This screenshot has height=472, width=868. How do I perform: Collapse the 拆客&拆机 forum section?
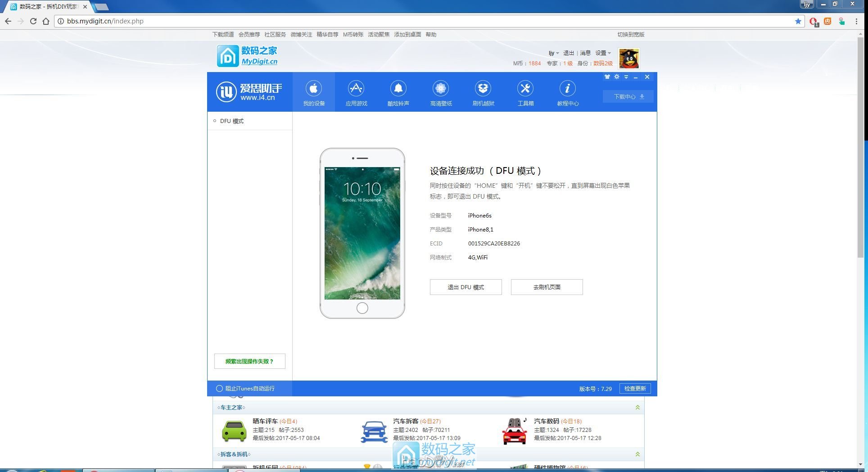point(637,454)
